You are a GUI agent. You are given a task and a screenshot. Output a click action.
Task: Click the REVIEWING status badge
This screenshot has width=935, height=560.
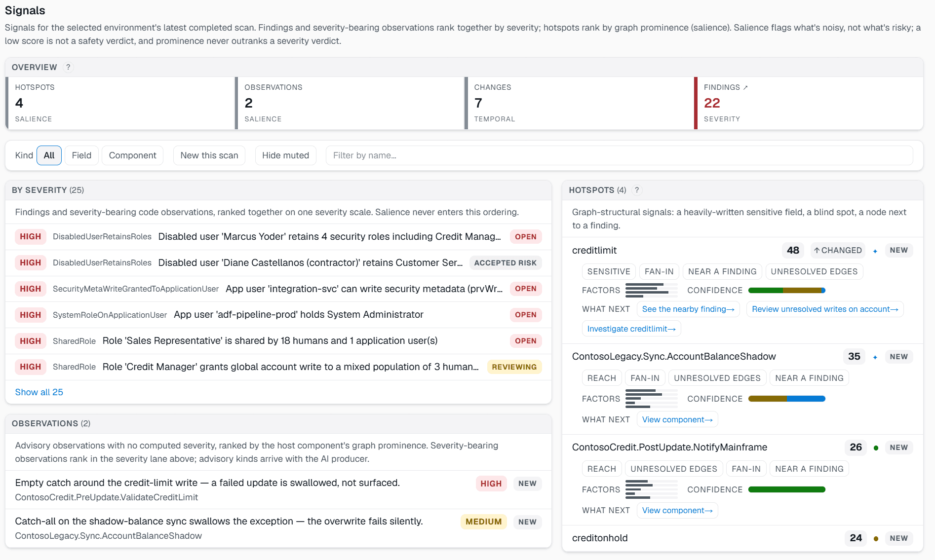(514, 367)
